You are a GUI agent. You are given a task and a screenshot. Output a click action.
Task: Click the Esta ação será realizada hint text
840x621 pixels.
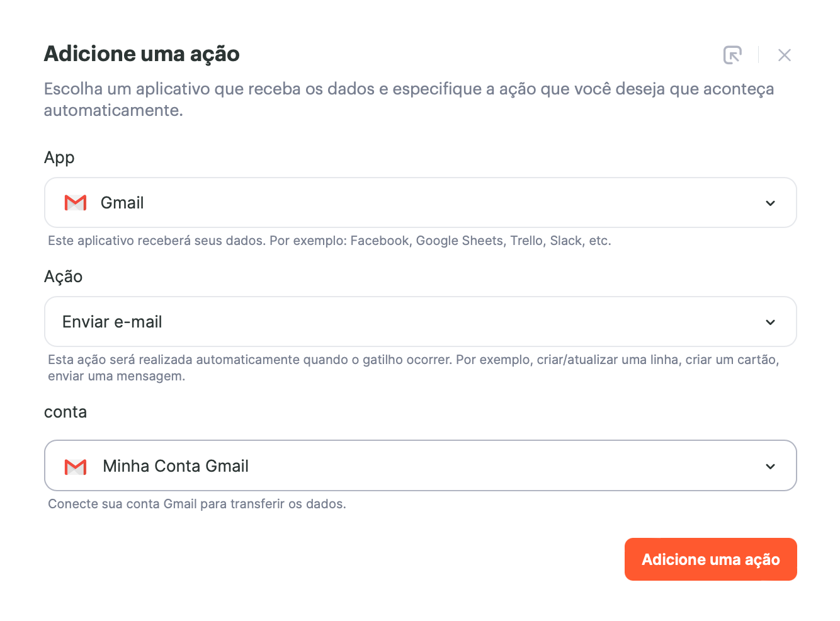click(x=414, y=368)
